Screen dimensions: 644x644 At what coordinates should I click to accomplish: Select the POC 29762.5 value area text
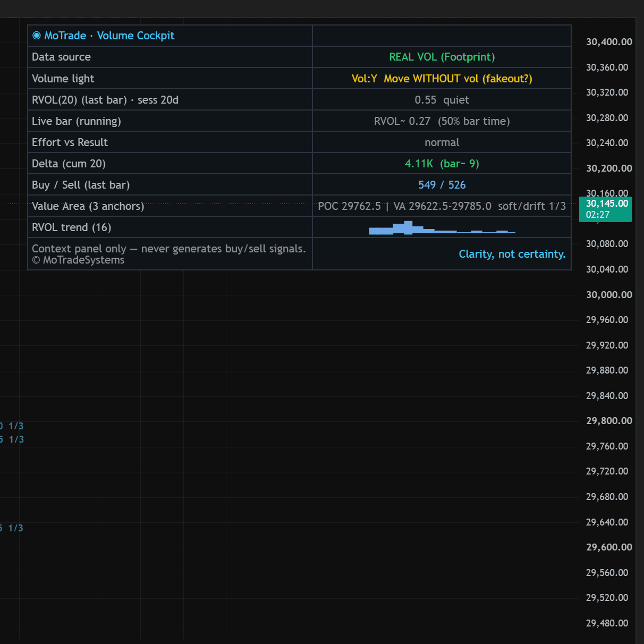(x=349, y=206)
